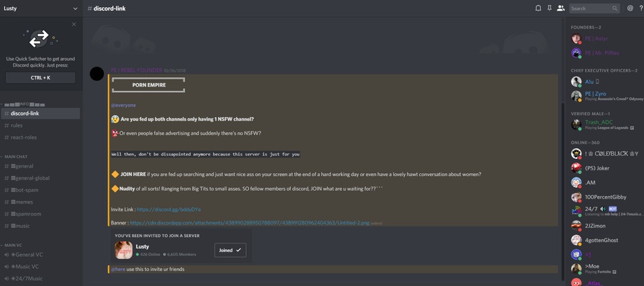This screenshot has width=644, height=286.
Task: Click the message author's black avatar
Action: (x=97, y=74)
